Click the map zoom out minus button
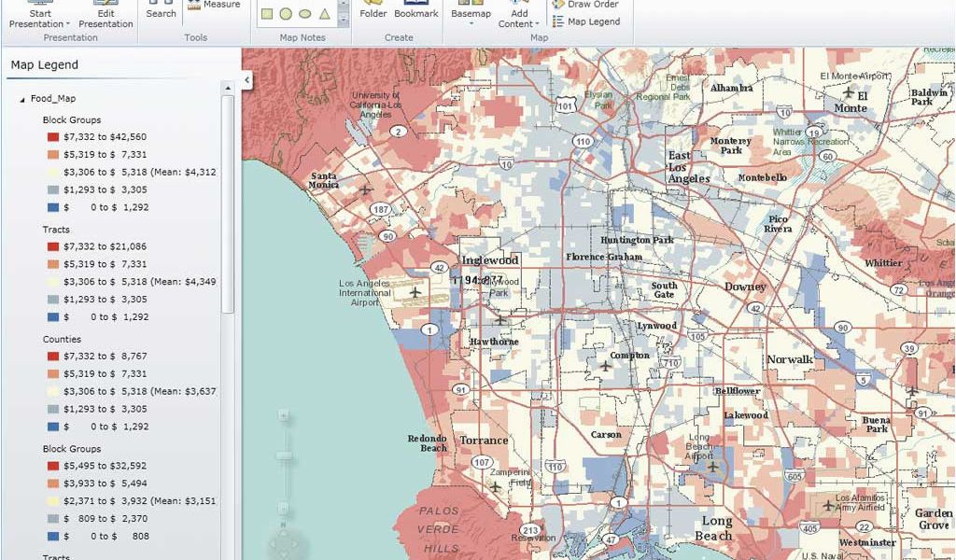 (284, 507)
